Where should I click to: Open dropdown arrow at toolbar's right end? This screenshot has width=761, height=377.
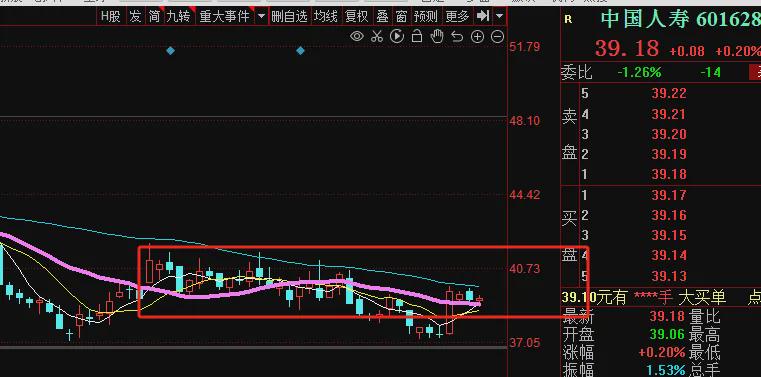[499, 16]
